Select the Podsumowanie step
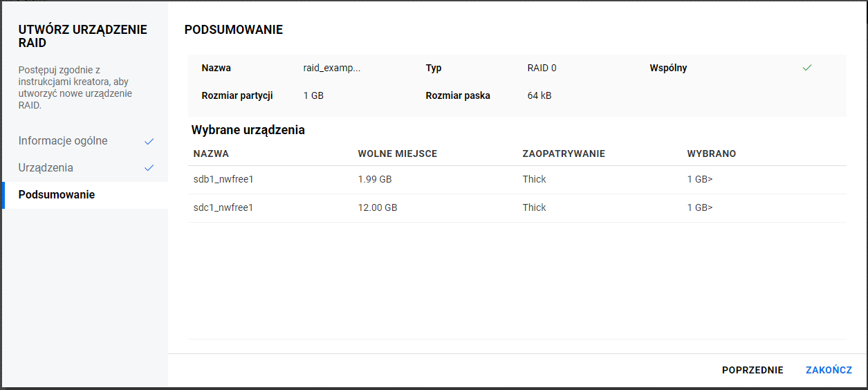This screenshot has width=868, height=390. click(x=57, y=195)
